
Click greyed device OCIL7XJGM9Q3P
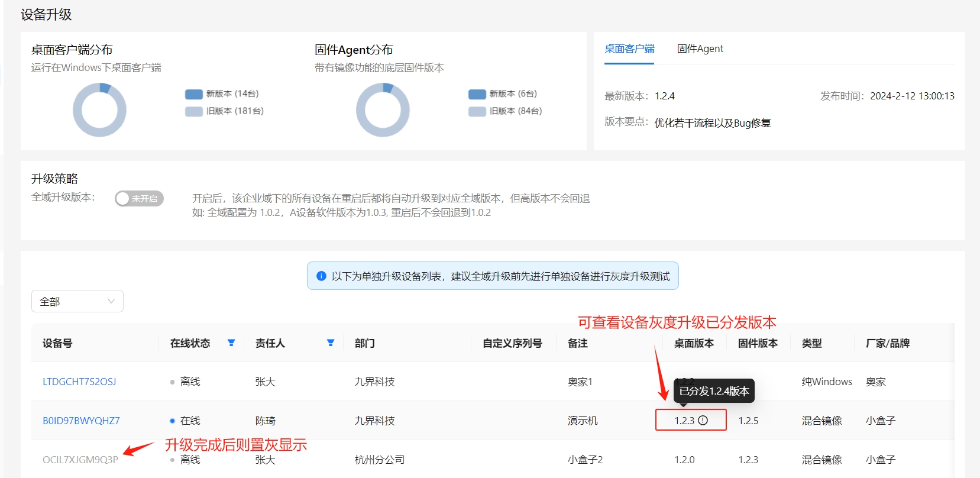[80, 460]
